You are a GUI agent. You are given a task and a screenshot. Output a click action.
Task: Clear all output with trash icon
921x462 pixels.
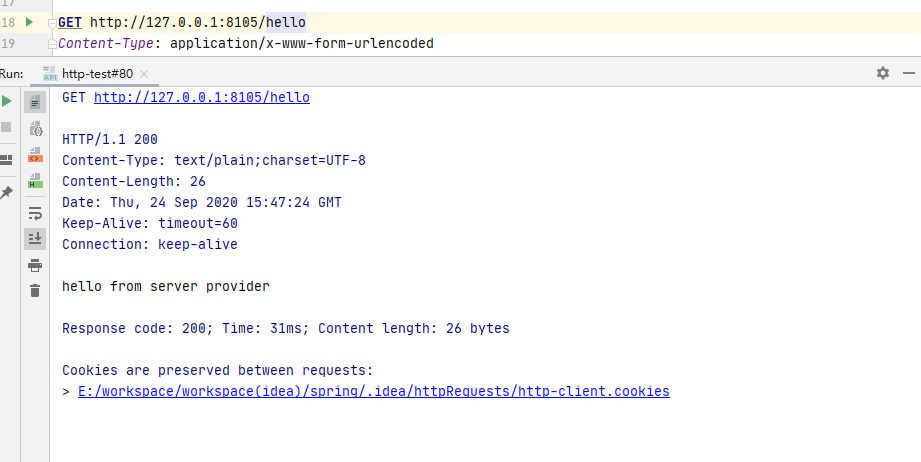click(x=35, y=290)
